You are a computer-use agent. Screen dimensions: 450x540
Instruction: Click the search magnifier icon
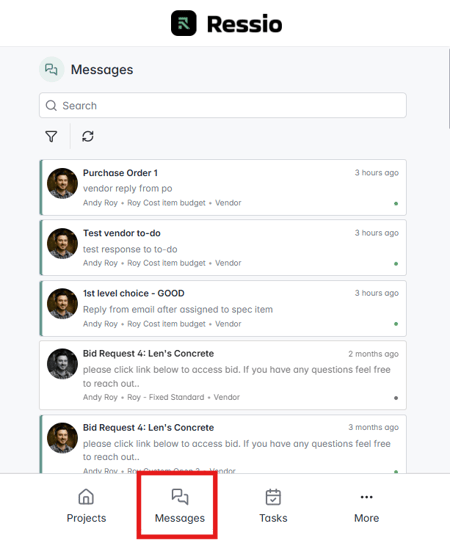[51, 105]
